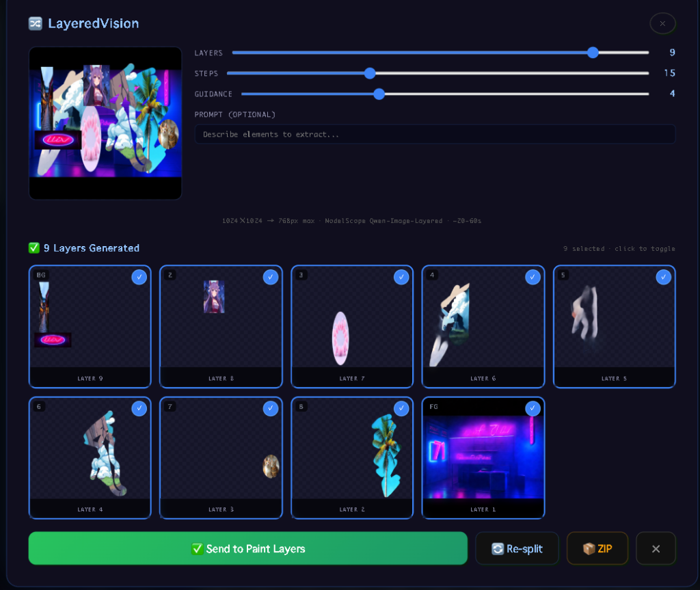Image resolution: width=700 pixels, height=590 pixels.
Task: Dismiss with the bottom-right X button
Action: point(656,548)
